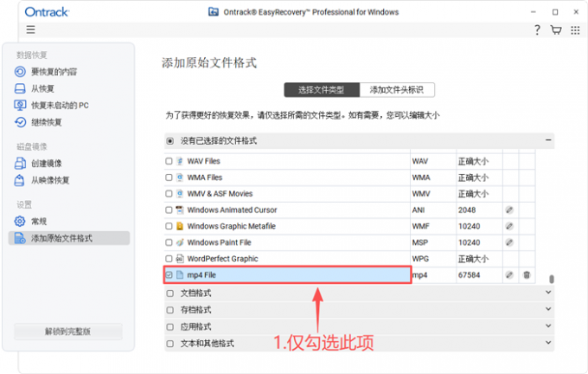
Task: Click WordPerfect Graphic type icon
Action: [180, 259]
